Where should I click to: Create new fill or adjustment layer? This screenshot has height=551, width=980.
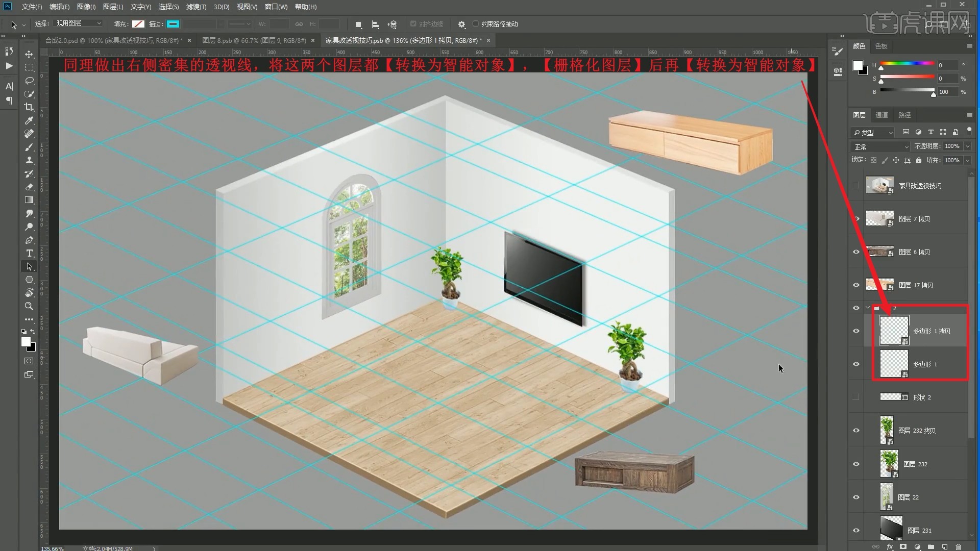pos(917,546)
